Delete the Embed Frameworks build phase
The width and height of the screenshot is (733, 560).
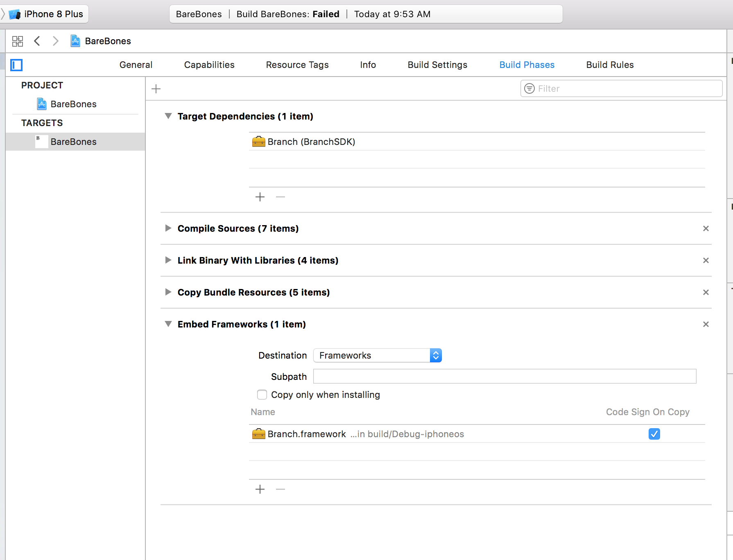pyautogui.click(x=706, y=324)
